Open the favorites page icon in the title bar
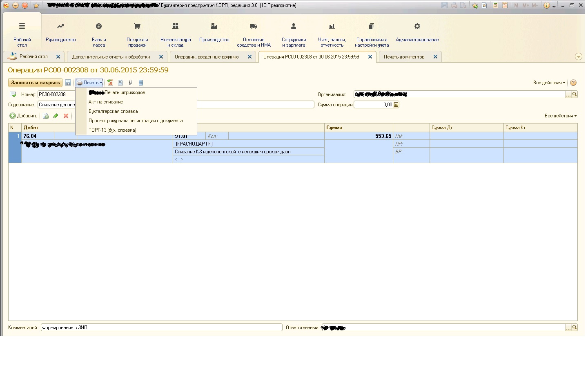 pos(484,5)
